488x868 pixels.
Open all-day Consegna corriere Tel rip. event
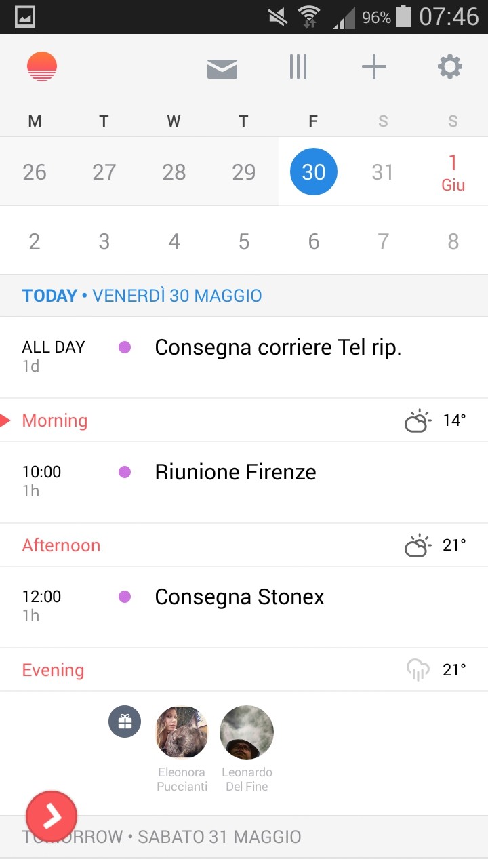278,347
